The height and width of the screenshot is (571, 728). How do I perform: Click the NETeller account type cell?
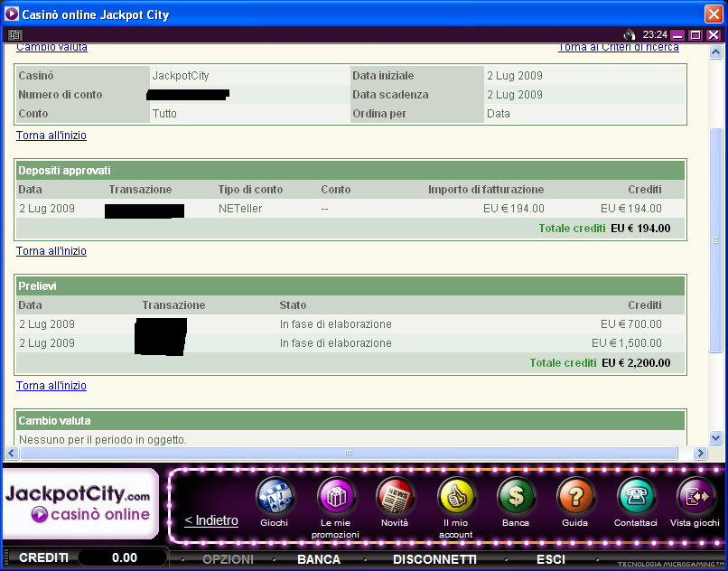pyautogui.click(x=240, y=209)
